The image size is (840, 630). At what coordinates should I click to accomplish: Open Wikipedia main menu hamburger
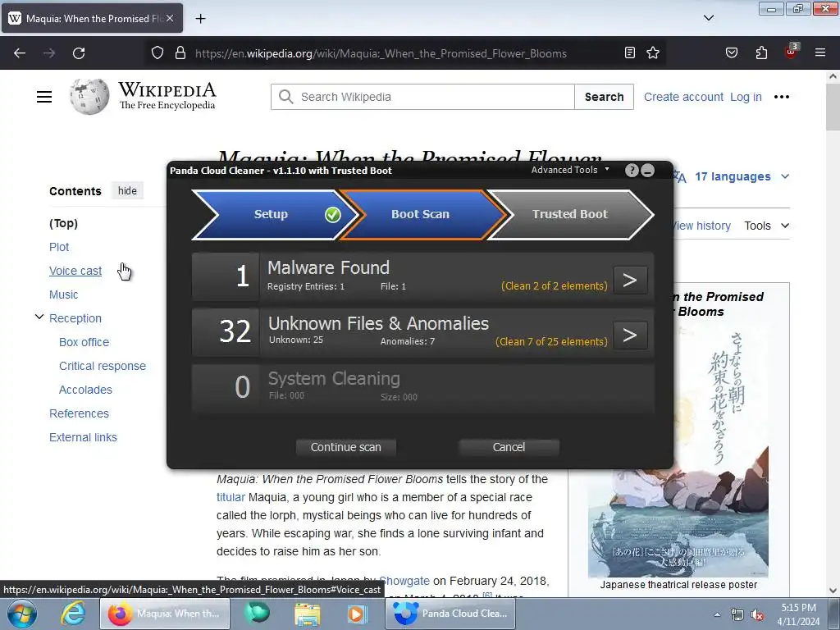[44, 97]
